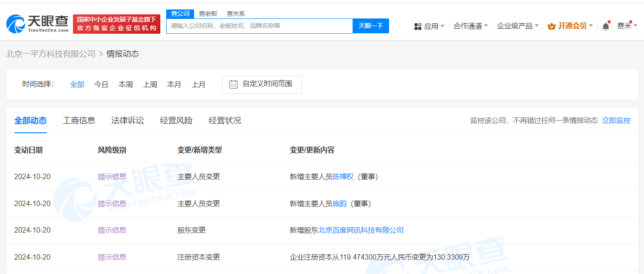Select the 全部 time filter

click(x=77, y=84)
